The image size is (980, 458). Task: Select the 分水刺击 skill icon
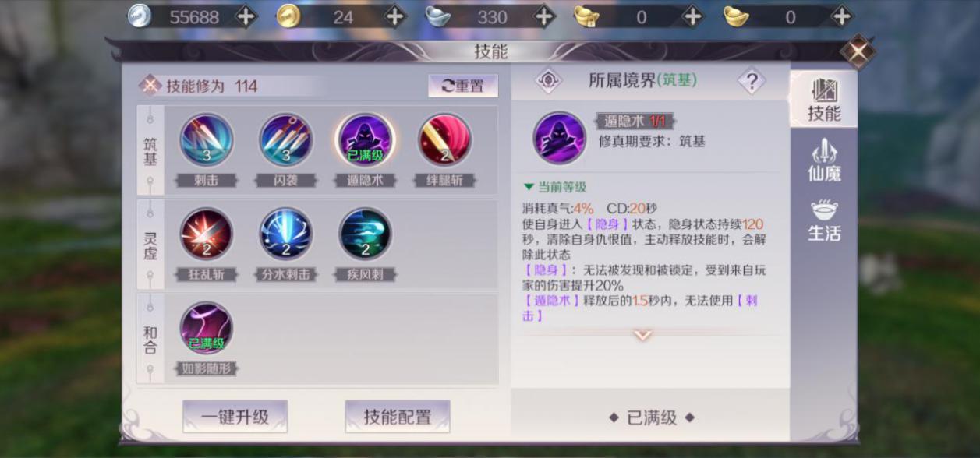[286, 234]
